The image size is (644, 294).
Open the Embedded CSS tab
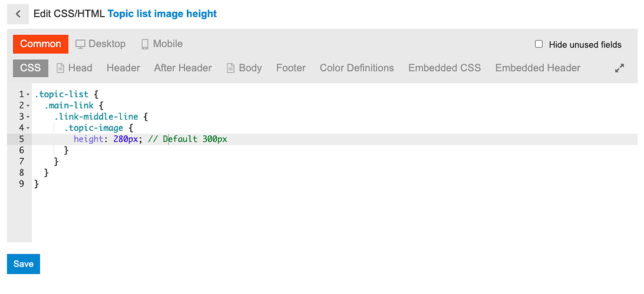(x=445, y=69)
